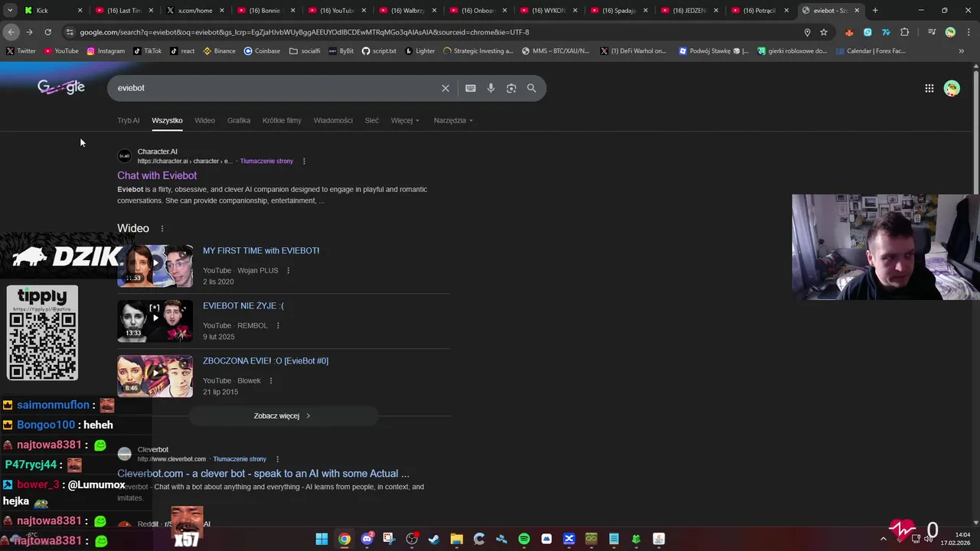
Task: Switch to the Sieć tab
Action: [371, 120]
